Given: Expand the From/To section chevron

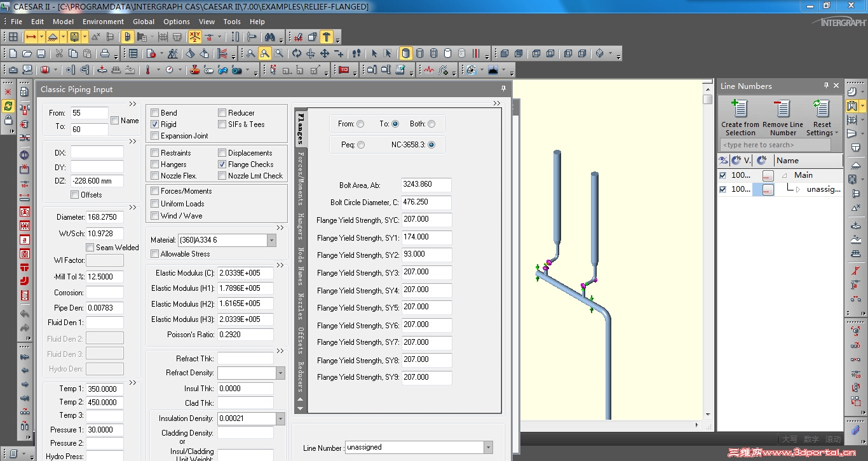Looking at the screenshot, I should click(x=133, y=104).
